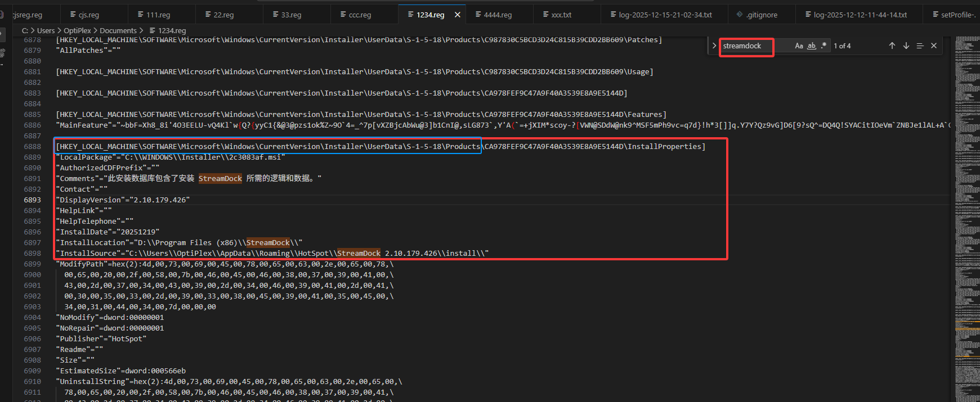Click the "AuthorizedCDFPrefix"="" line
The image size is (980, 402).
click(108, 168)
